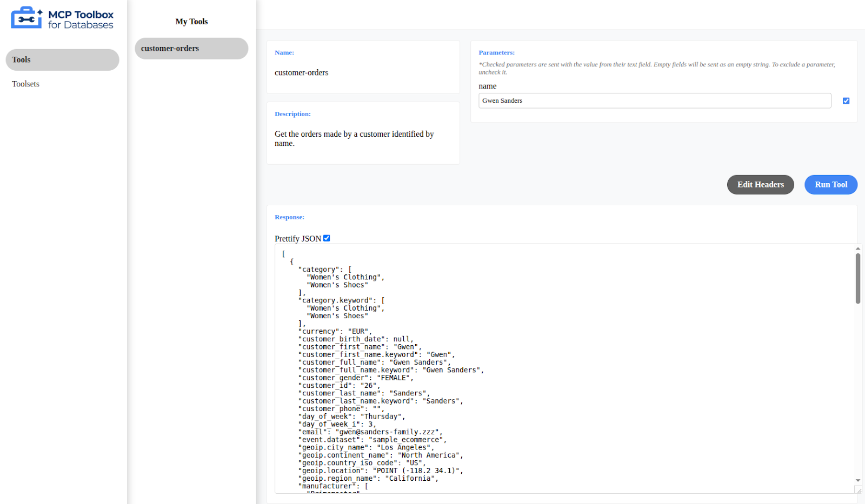Click the "geoip.region_name": "California" line
Viewport: 865px width, 504px height.
coord(368,479)
